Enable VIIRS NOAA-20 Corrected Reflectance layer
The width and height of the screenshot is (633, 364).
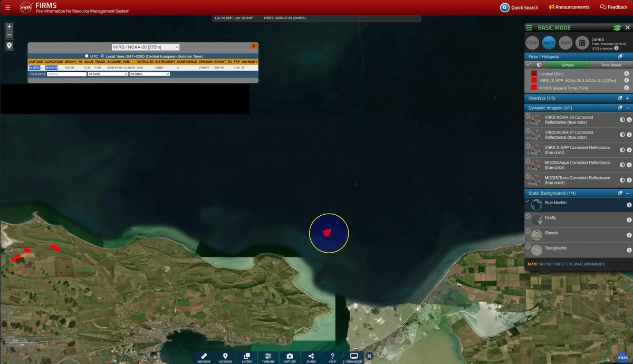(x=528, y=116)
